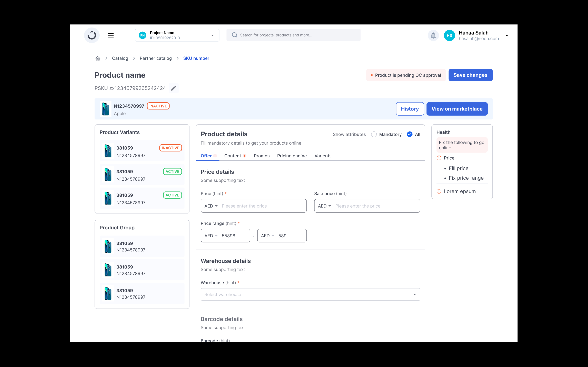
Task: Open the AED currency dropdown under Price
Action: tap(210, 206)
